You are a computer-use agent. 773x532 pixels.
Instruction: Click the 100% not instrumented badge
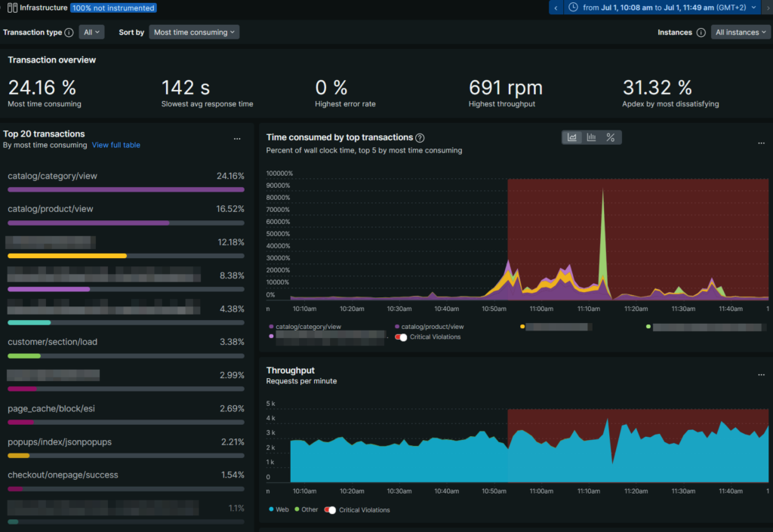point(113,8)
